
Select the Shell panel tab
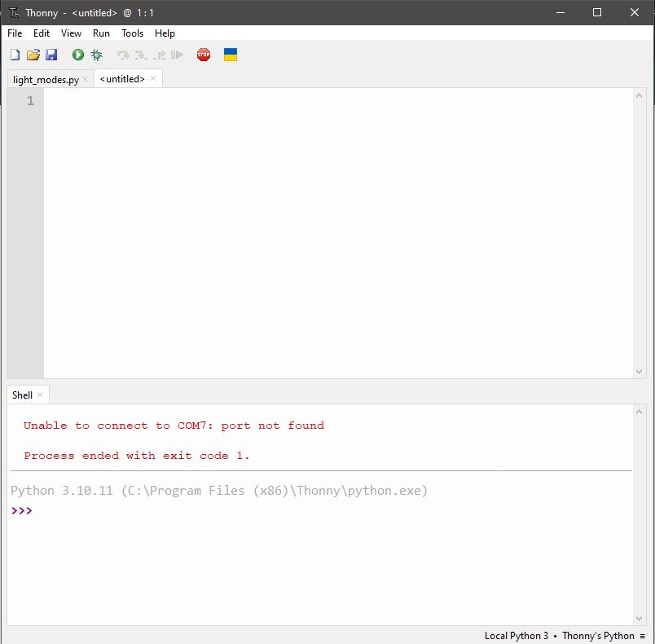[x=22, y=395]
